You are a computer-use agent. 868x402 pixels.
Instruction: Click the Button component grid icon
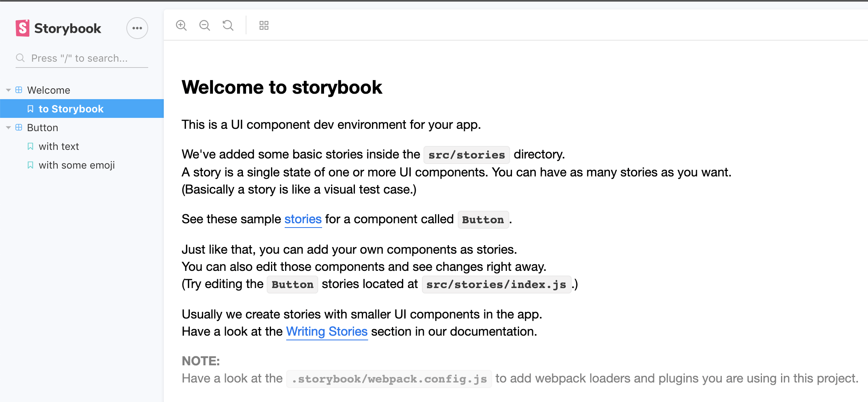click(x=19, y=127)
